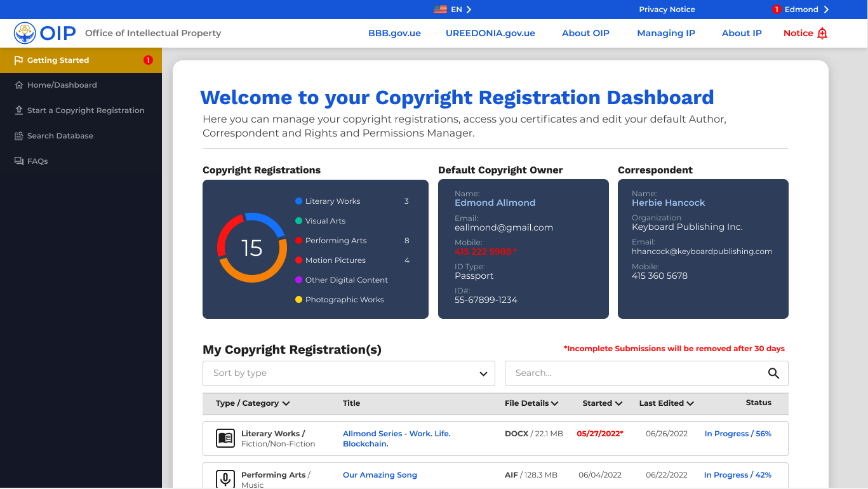The height and width of the screenshot is (489, 868).
Task: Click the AIF / 128.3 MB file details
Action: [531, 475]
